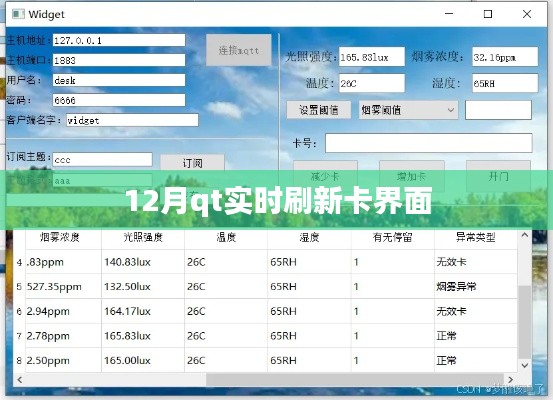Open the 烟雾阈值 dropdown
The image size is (553, 400).
pyautogui.click(x=408, y=110)
